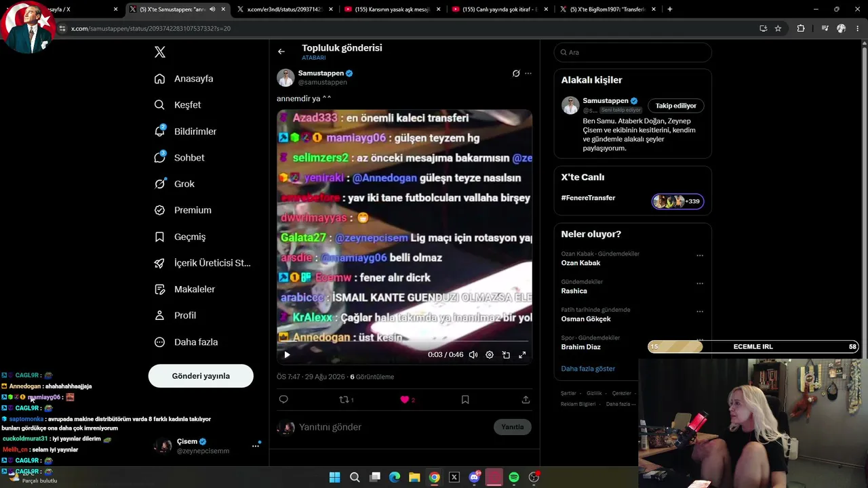Go back with the post header arrow
The height and width of the screenshot is (488, 868).
[x=281, y=52]
